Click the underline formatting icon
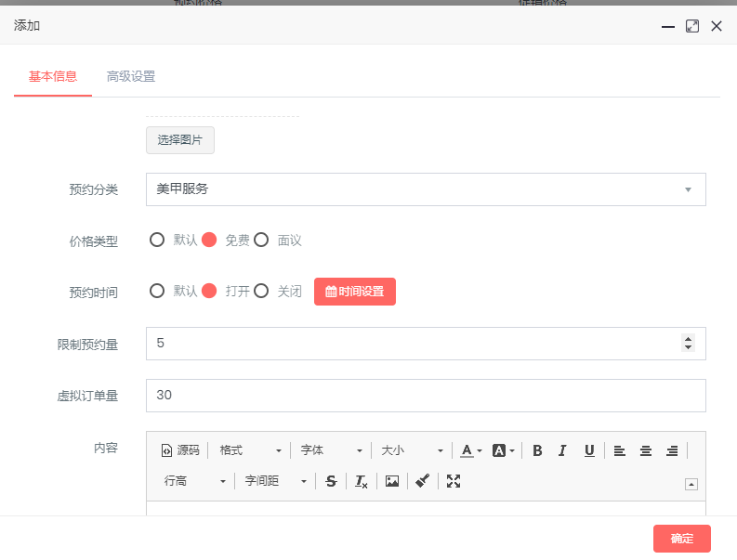Image resolution: width=737 pixels, height=560 pixels. 589,450
